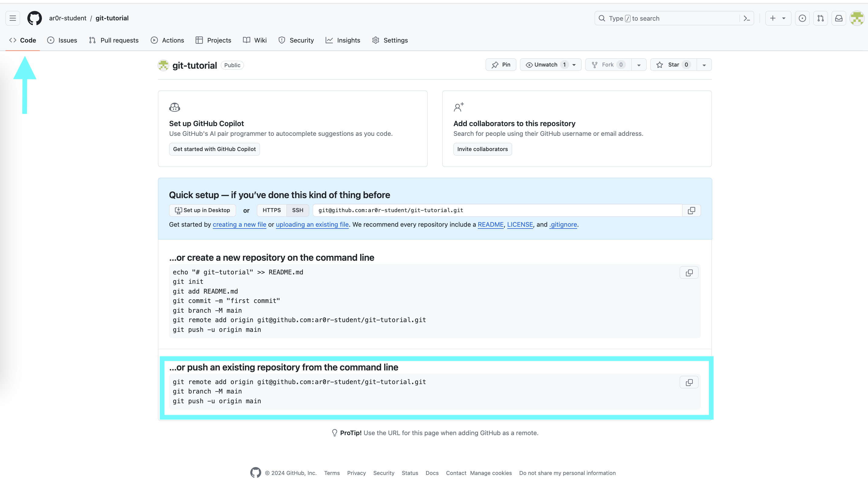Viewport: 868px width, 502px height.
Task: Open the Status footer link
Action: (x=410, y=473)
